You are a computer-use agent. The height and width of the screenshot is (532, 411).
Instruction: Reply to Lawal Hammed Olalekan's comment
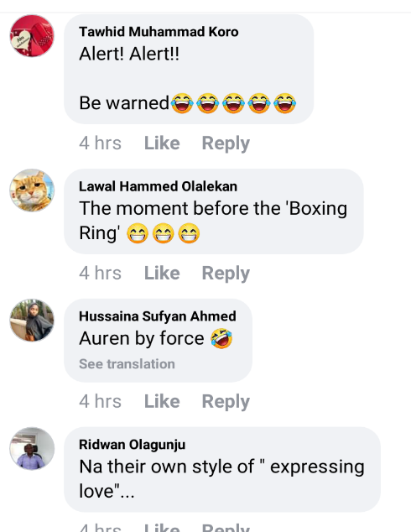pos(226,274)
